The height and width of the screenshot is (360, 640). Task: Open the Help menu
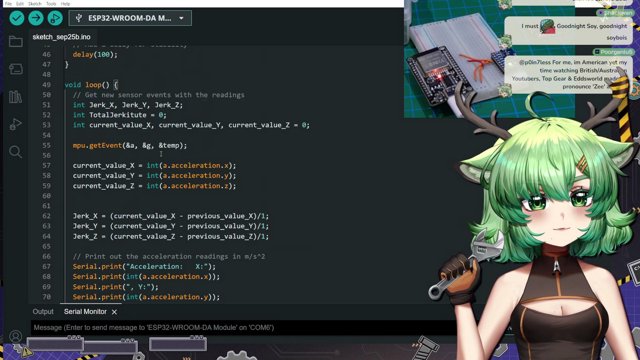click(65, 4)
